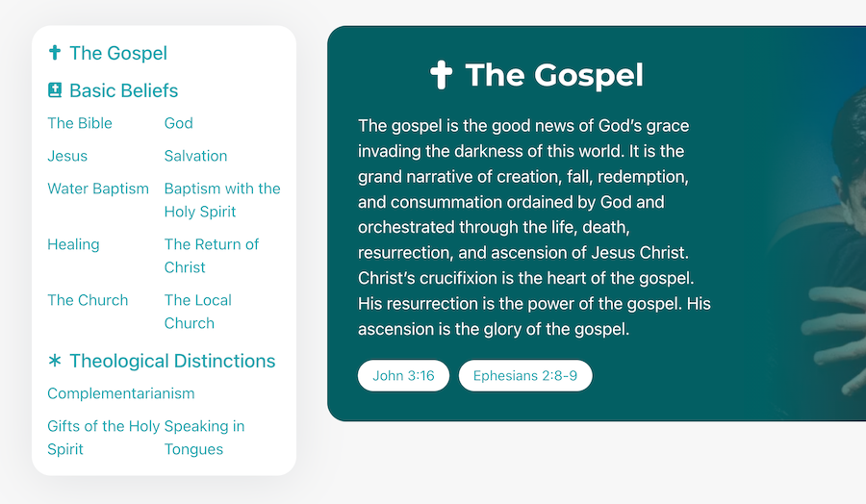The image size is (866, 504).
Task: Open Baptism with the Holy Spirit link
Action: pos(222,200)
